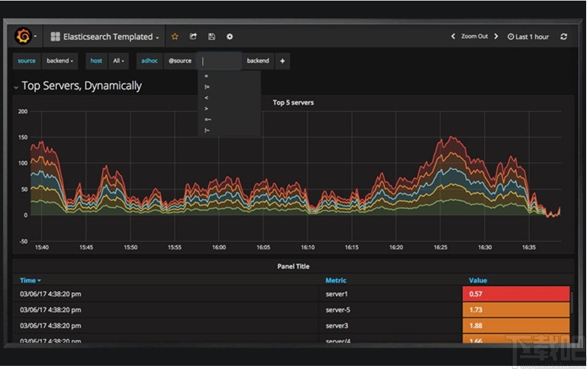The width and height of the screenshot is (588, 369).
Task: Toggle the host variable selection
Action: [96, 61]
